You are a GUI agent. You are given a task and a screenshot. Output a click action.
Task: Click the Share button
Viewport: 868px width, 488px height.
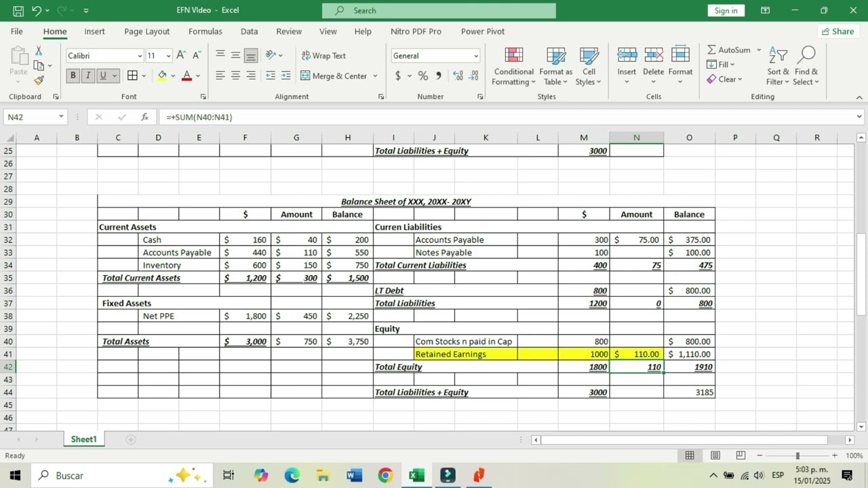click(x=837, y=31)
